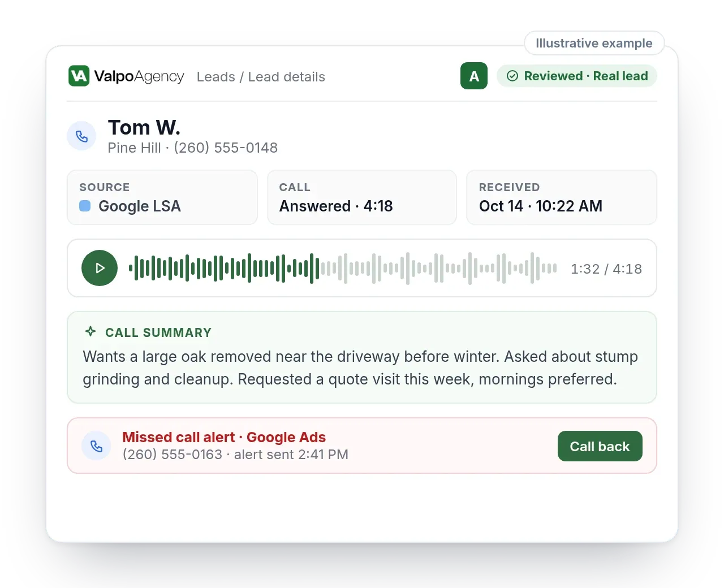The height and width of the screenshot is (588, 724).
Task: Click the phone icon beside Tom W.
Action: click(82, 136)
